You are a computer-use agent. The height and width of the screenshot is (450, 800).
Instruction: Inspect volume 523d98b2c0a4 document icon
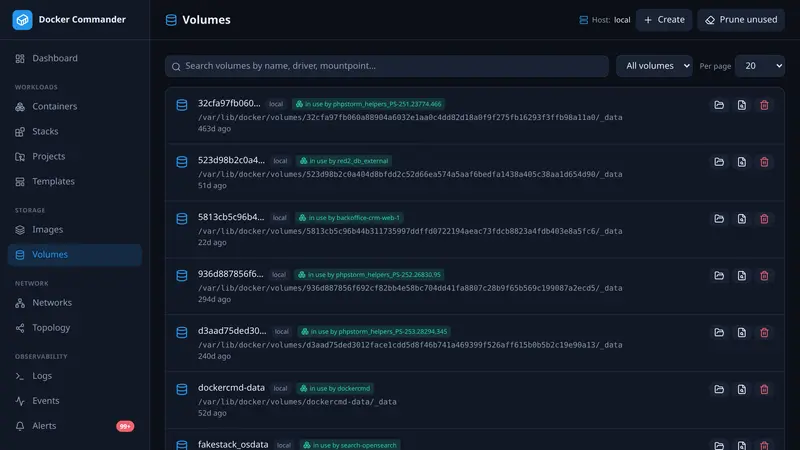[741, 162]
